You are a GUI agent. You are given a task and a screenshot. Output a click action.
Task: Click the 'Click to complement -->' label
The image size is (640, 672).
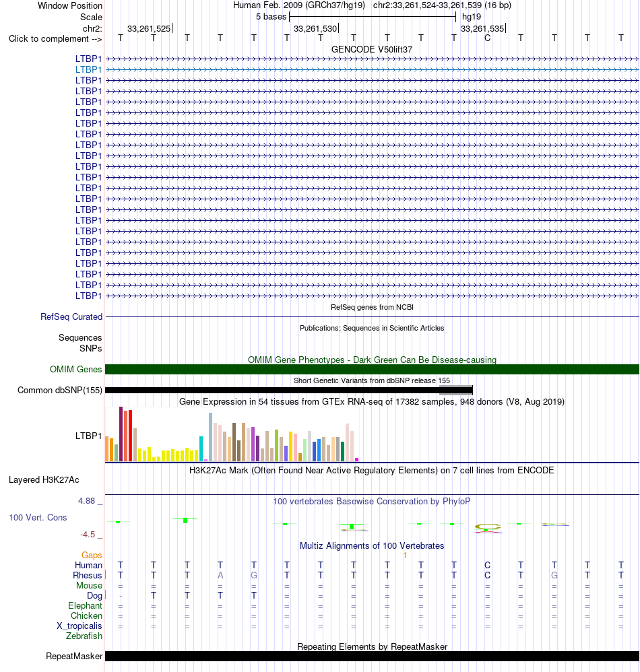click(x=55, y=38)
